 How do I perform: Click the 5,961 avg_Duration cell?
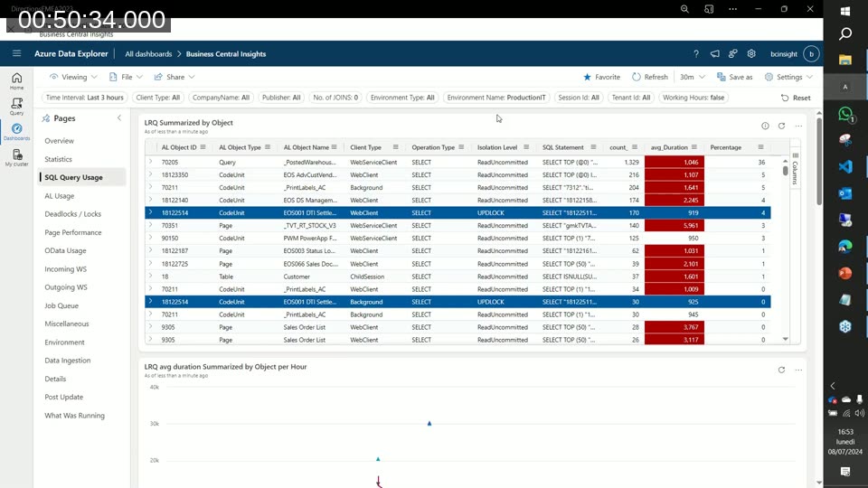point(675,226)
